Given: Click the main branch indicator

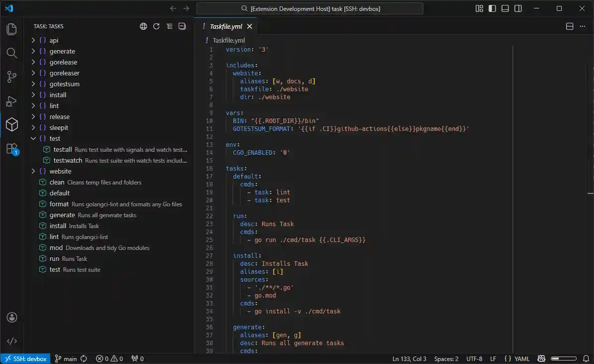Looking at the screenshot, I should 66,359.
